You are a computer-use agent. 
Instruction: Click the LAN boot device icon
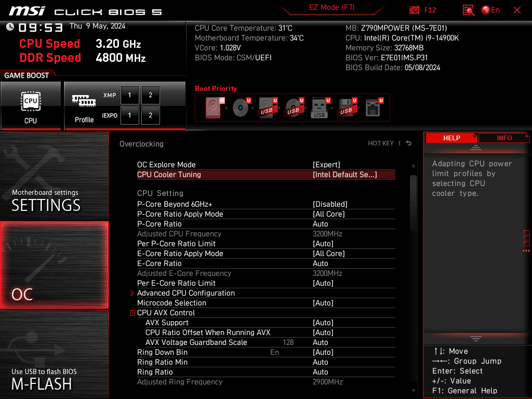[373, 107]
